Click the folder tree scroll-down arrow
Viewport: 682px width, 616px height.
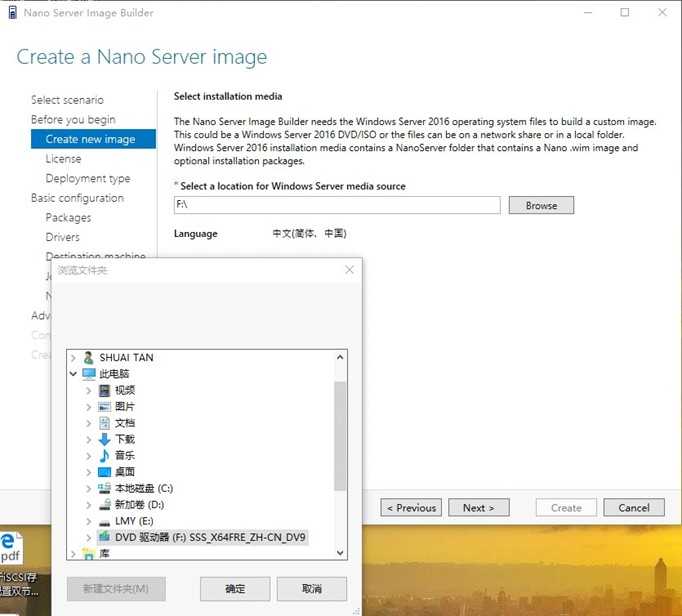[340, 553]
